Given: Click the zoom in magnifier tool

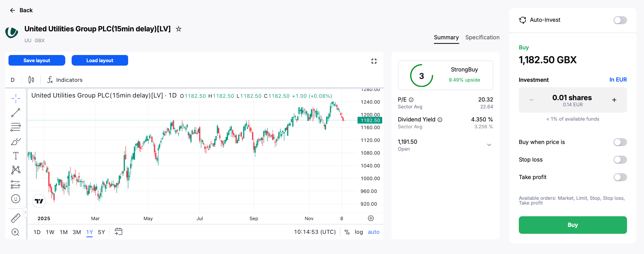Looking at the screenshot, I should coord(16,232).
